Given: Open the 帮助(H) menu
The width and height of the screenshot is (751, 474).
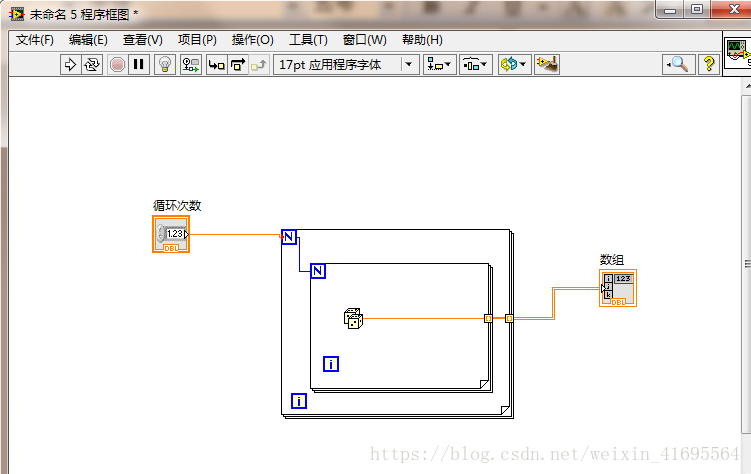Looking at the screenshot, I should click(422, 40).
